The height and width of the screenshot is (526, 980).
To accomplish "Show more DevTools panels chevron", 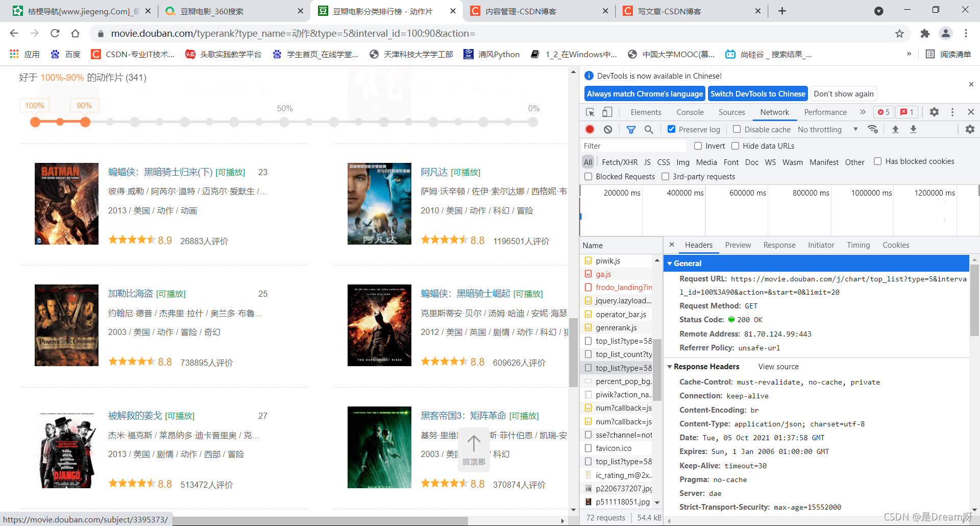I will 863,112.
